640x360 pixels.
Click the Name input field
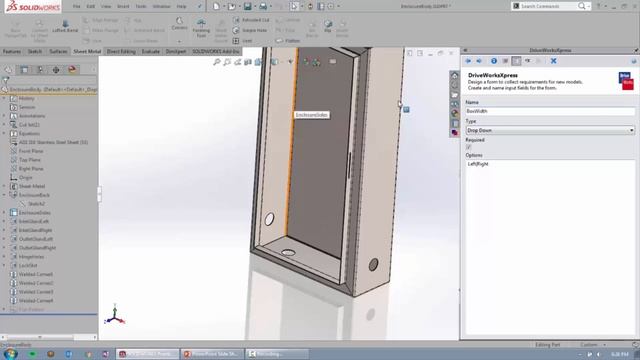(x=550, y=111)
